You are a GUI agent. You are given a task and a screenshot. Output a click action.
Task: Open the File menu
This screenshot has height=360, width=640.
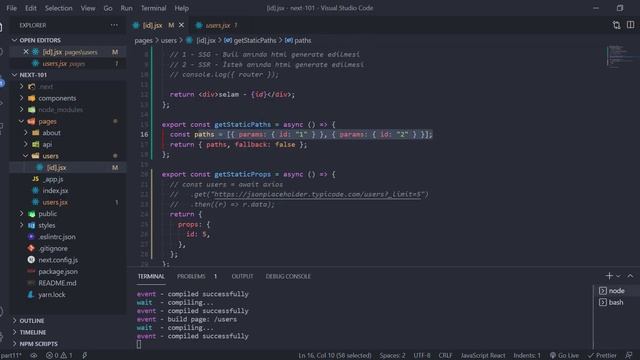11,8
